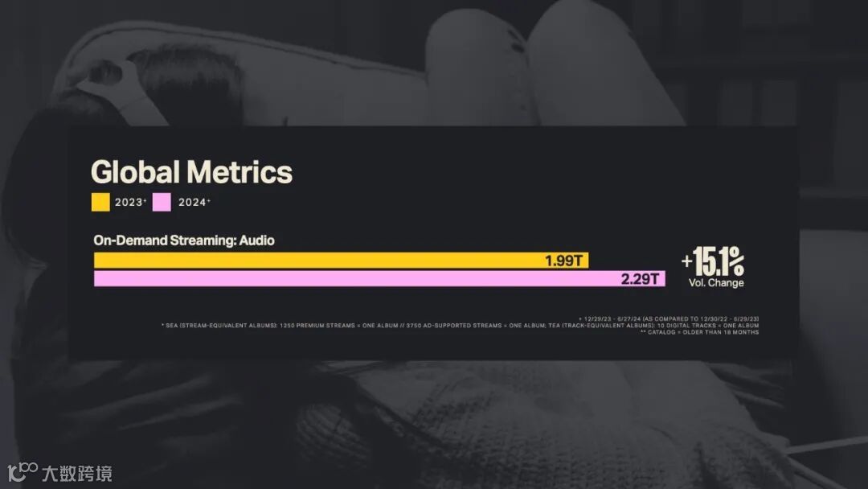Click the yellow 2023 legend swatch
The height and width of the screenshot is (489, 868).
tap(100, 202)
